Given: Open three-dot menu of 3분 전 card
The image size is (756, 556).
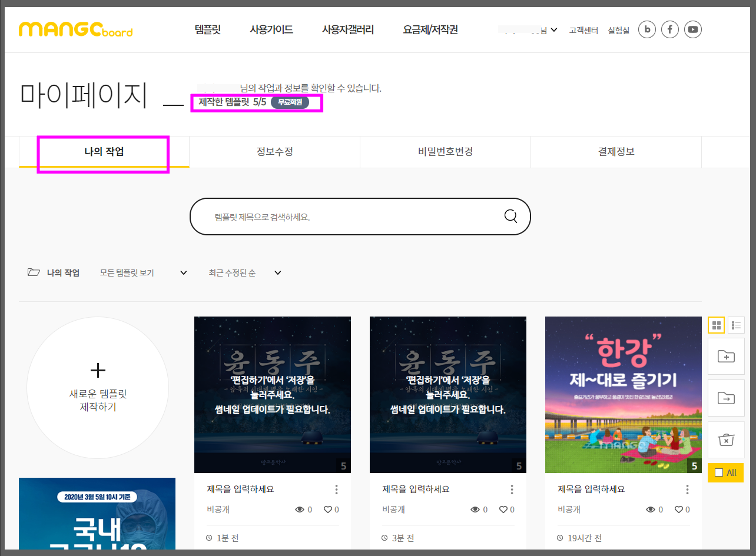Looking at the screenshot, I should pyautogui.click(x=512, y=490).
